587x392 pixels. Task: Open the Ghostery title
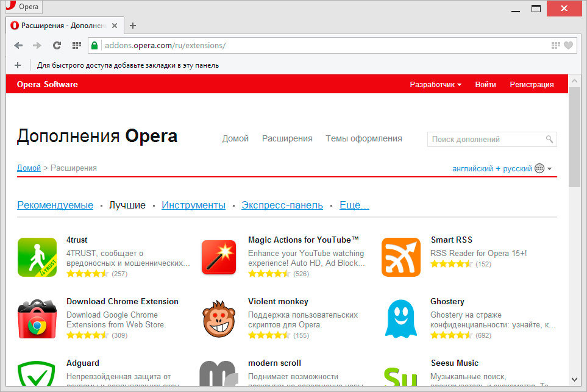(447, 301)
